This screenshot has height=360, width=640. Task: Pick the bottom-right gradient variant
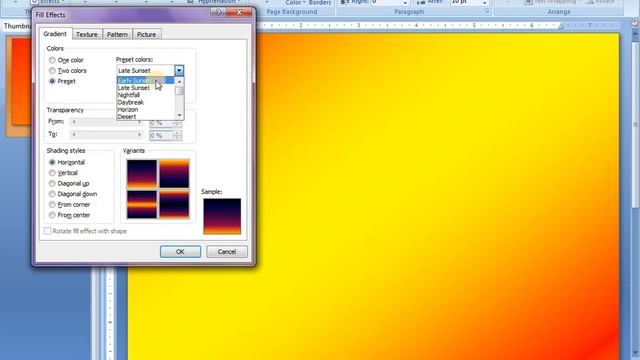(174, 204)
